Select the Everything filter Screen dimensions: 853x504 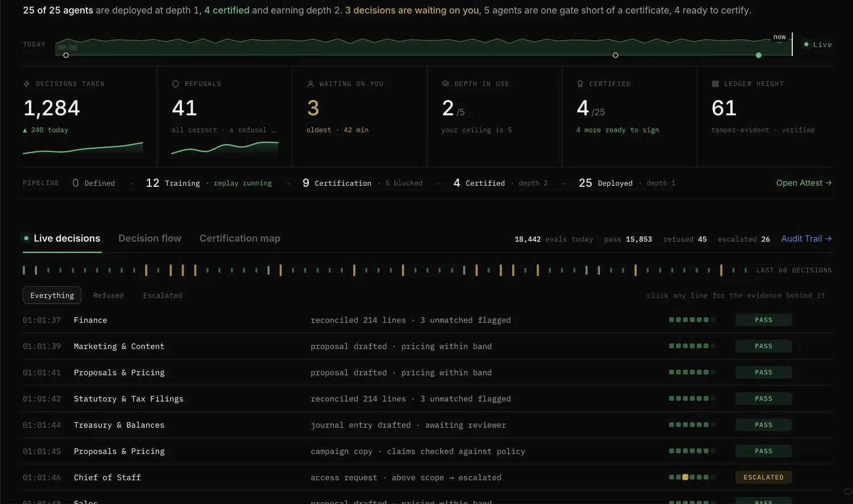(52, 295)
